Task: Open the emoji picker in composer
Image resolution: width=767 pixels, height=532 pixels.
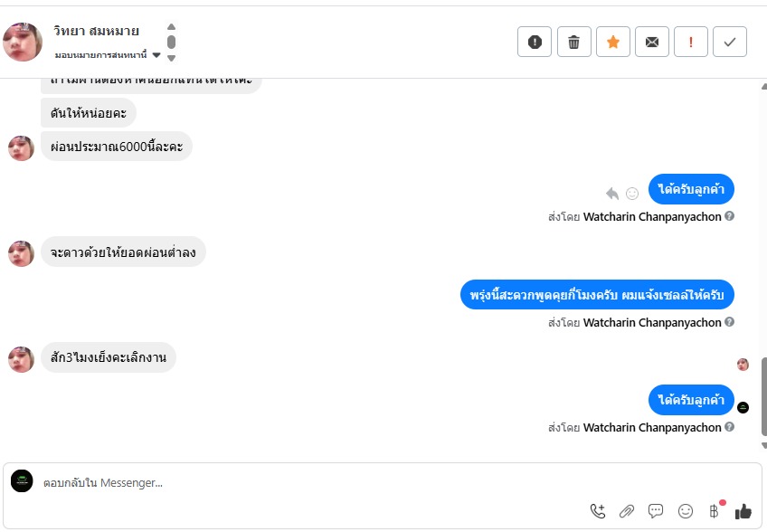Action: point(686,511)
